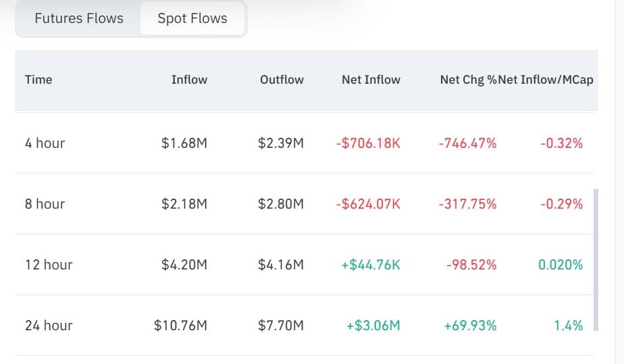The width and height of the screenshot is (624, 364).
Task: Switch to the Futures Flows tab
Action: tap(79, 18)
